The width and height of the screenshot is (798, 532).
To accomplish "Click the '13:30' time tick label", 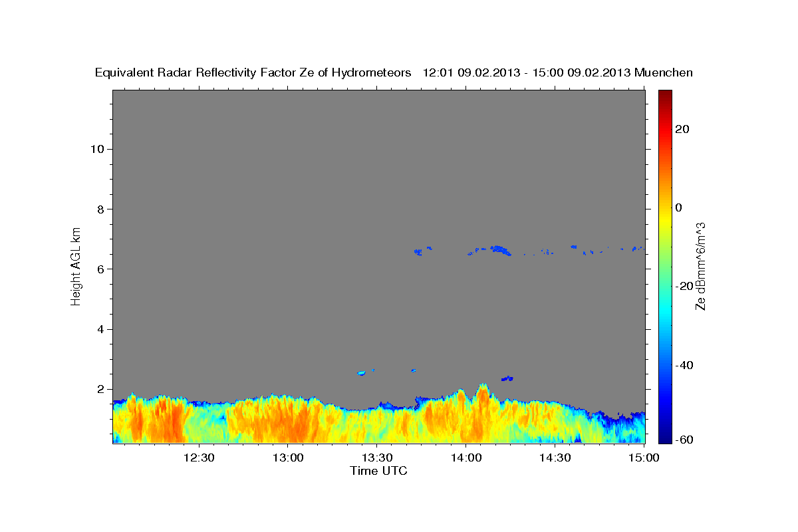I will tap(376, 458).
